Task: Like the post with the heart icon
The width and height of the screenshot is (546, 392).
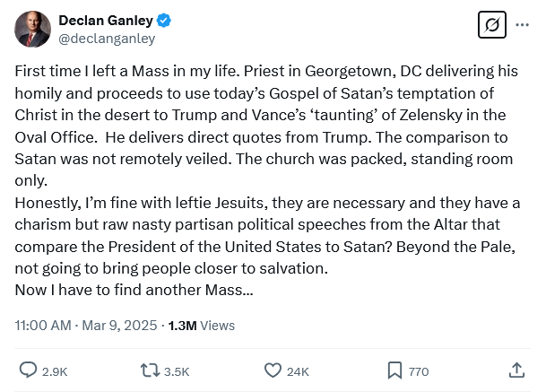Action: [273, 370]
